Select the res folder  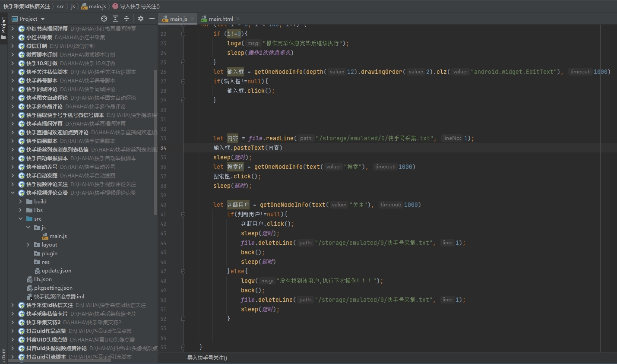click(x=41, y=262)
